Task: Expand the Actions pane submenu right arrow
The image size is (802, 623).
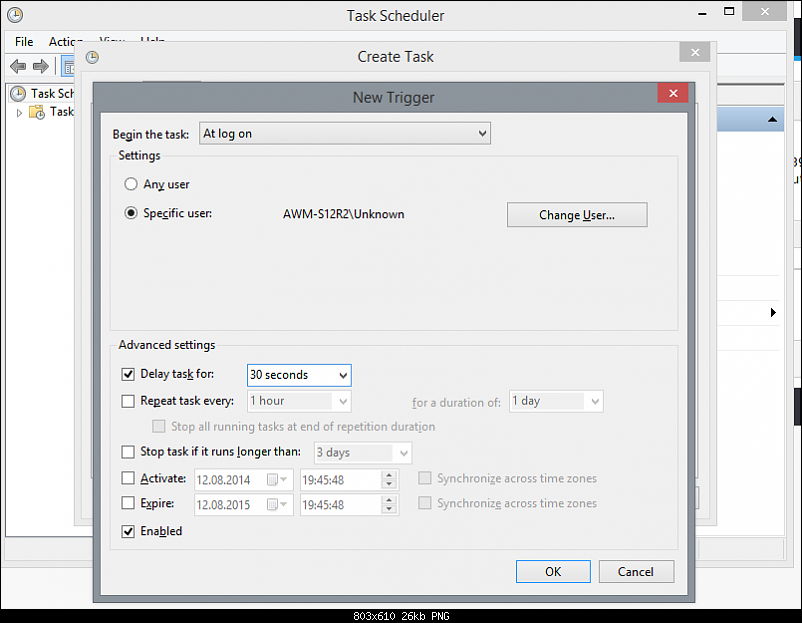Action: 773,313
